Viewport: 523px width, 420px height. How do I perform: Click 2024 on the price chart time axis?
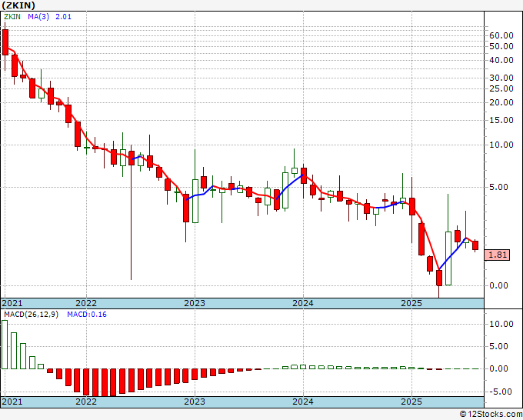(303, 303)
